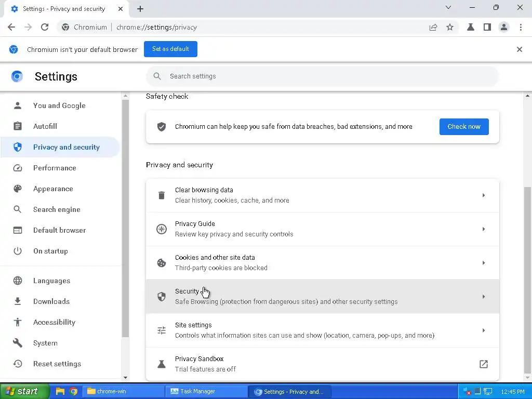Toggle the side panel icon
The image size is (532, 399).
click(x=487, y=27)
